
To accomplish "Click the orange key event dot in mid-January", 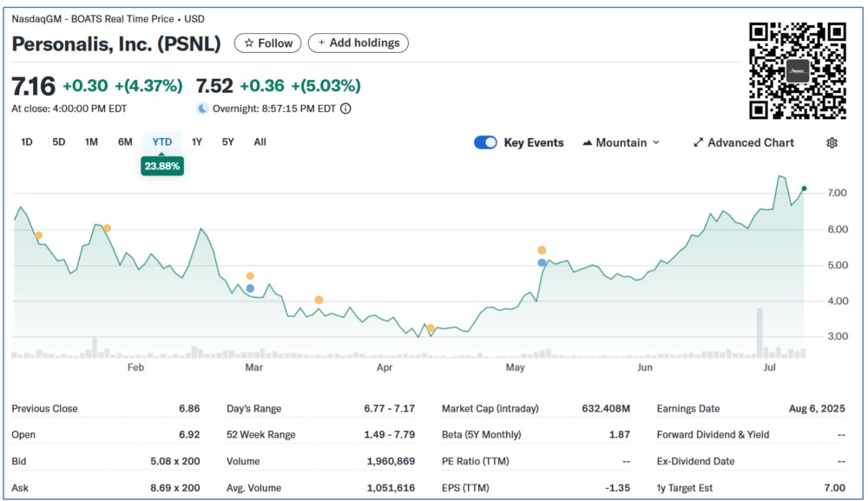I will [39, 235].
